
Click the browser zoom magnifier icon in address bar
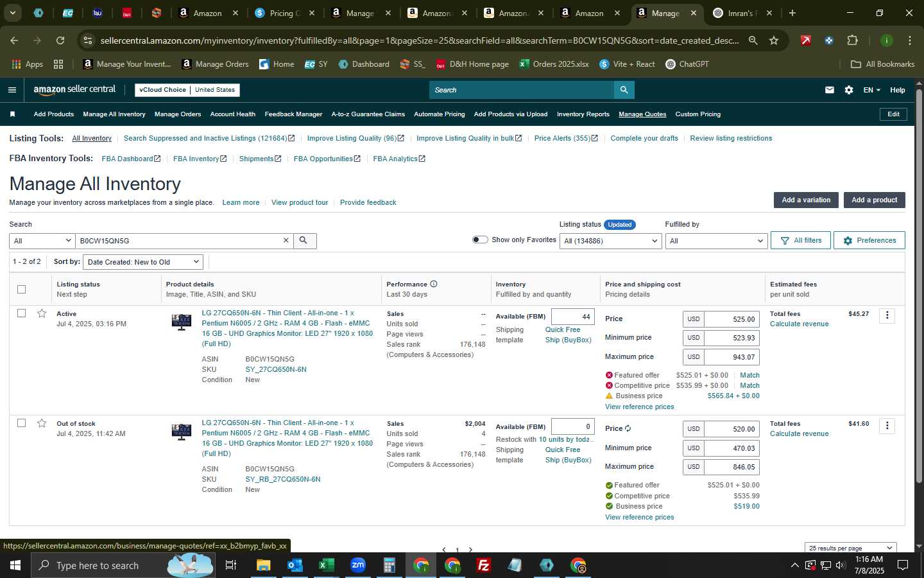pos(753,40)
